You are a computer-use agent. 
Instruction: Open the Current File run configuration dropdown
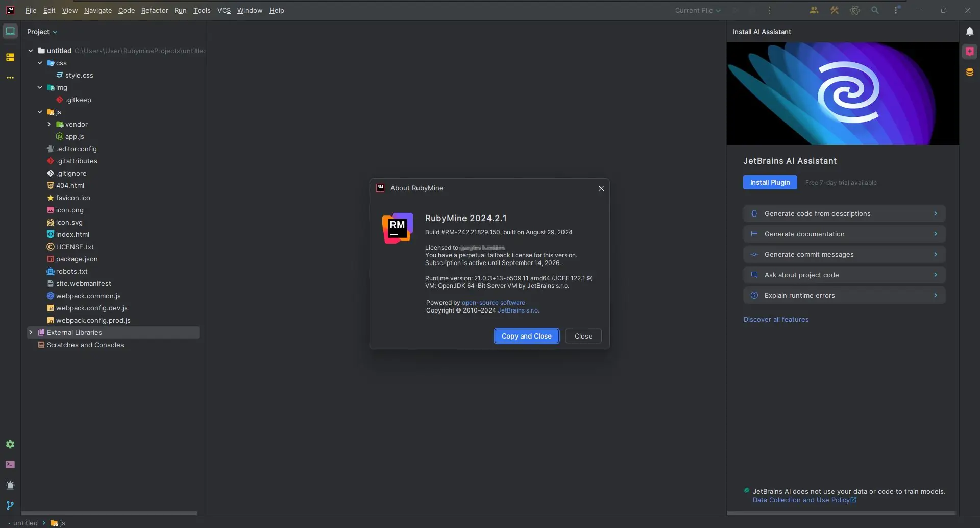[698, 10]
